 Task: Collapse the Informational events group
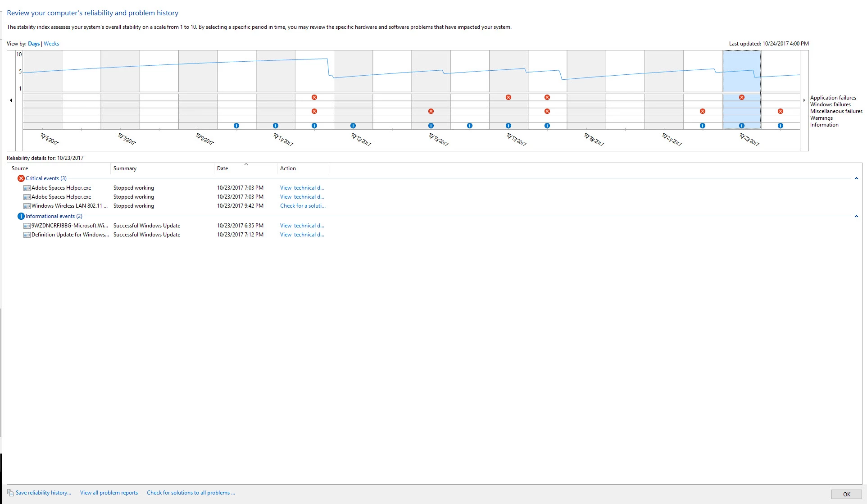(x=856, y=216)
